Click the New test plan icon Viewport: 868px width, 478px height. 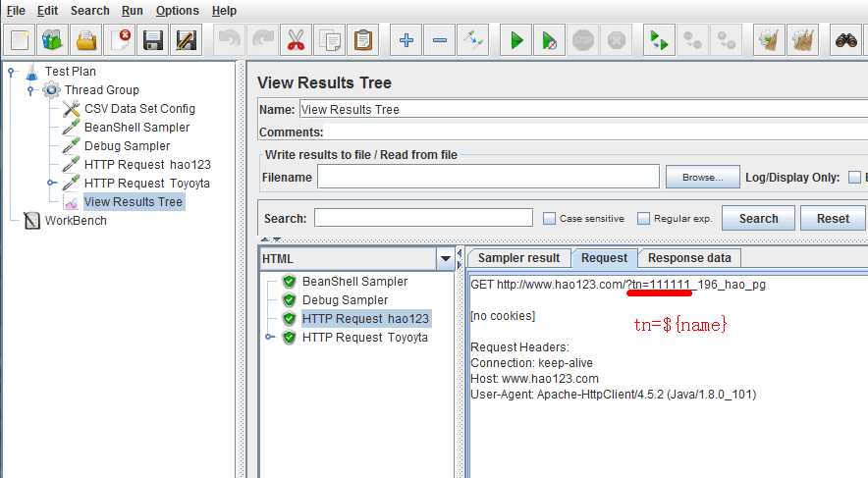point(20,40)
